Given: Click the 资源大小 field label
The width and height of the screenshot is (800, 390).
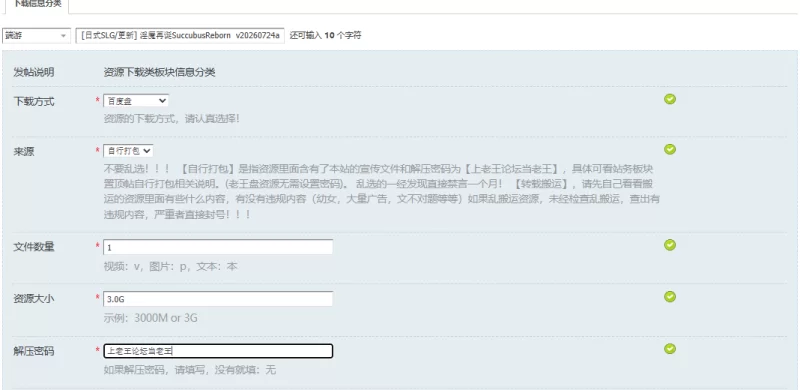Looking at the screenshot, I should click(34, 299).
